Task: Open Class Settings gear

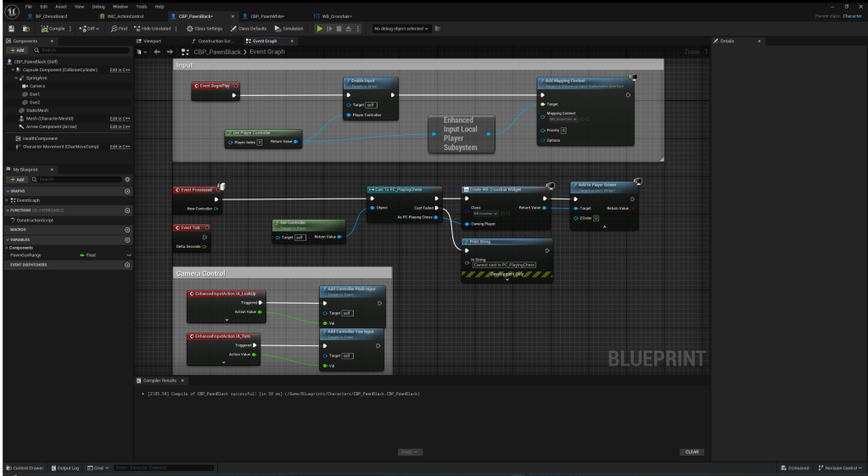Action: [204, 28]
